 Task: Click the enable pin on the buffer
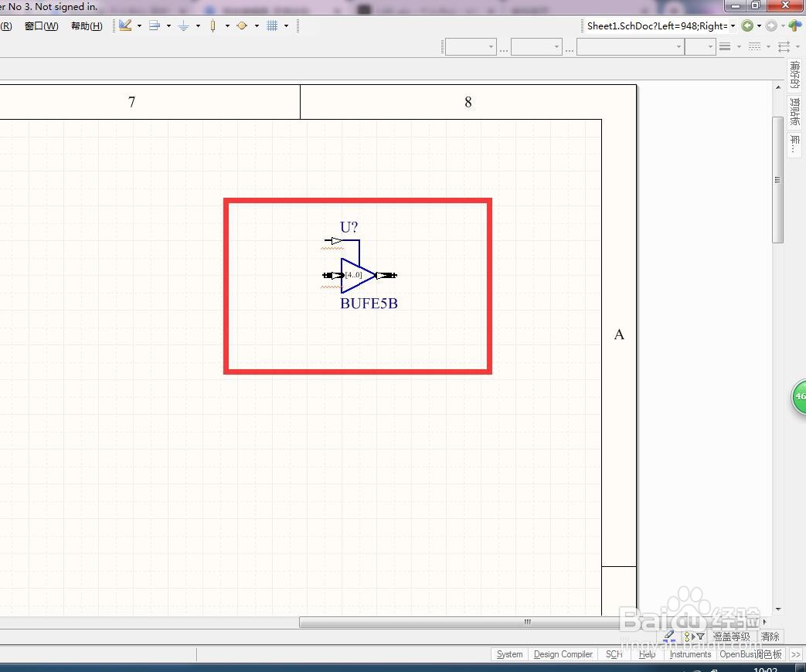(x=334, y=240)
